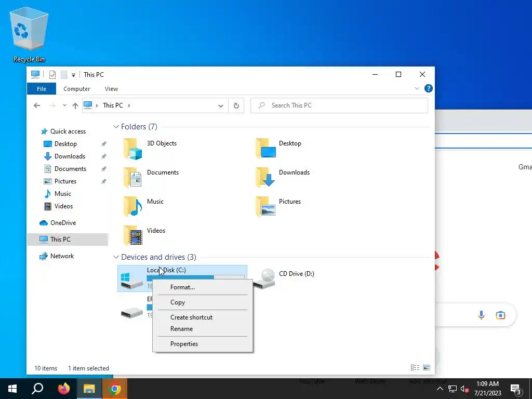Expand the breadcrumb chevron after This PC
532x399 pixels.
tap(129, 105)
